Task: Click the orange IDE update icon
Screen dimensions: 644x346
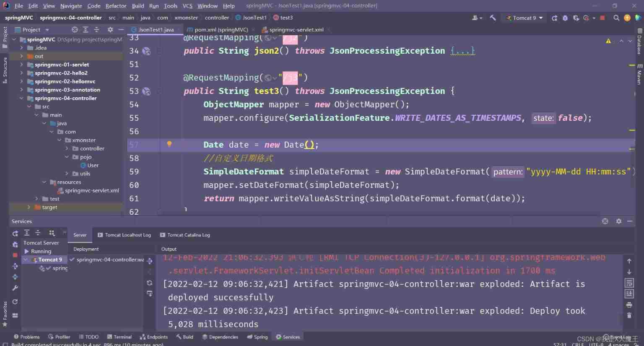Action: (x=627, y=18)
